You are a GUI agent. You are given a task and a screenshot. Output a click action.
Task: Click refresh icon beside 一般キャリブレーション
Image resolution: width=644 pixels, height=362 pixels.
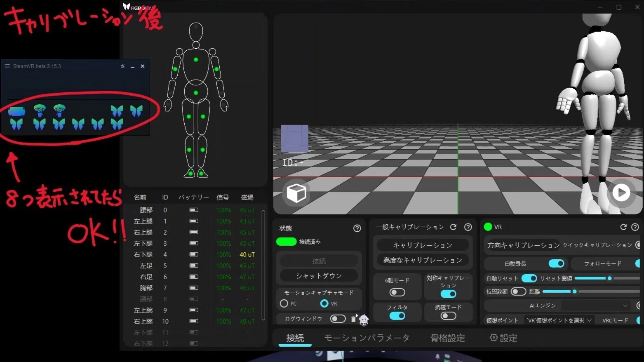coord(453,227)
